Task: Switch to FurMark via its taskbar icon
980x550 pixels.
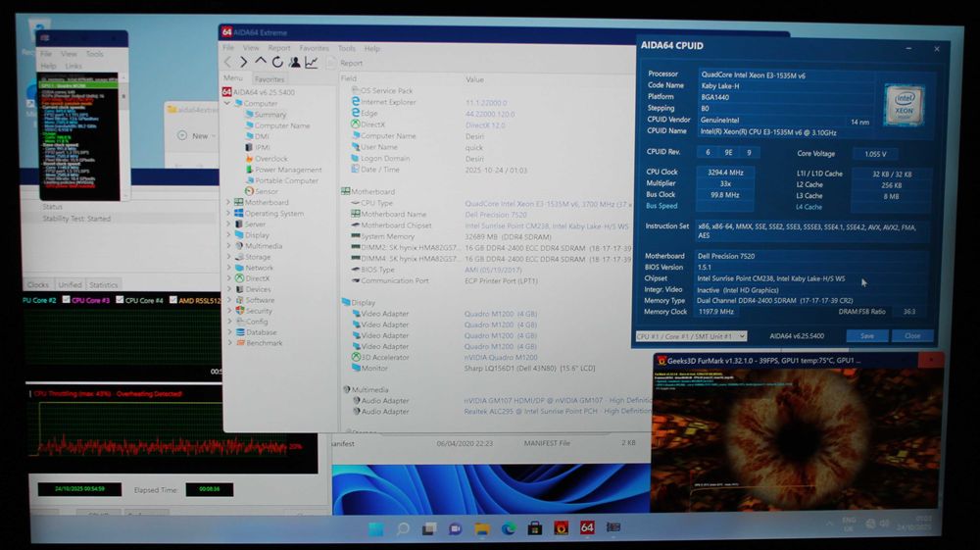Action: (x=561, y=528)
